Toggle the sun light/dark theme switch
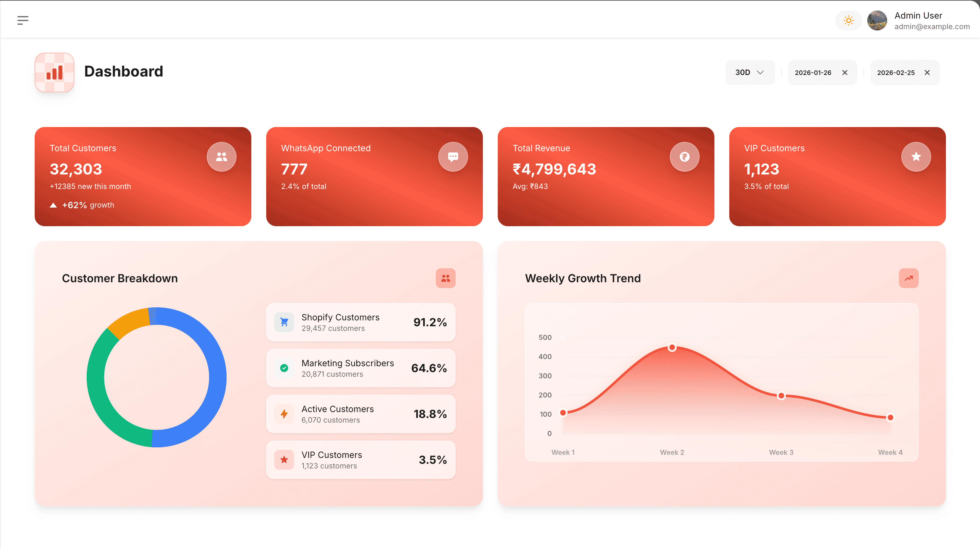The height and width of the screenshot is (549, 980). tap(848, 20)
